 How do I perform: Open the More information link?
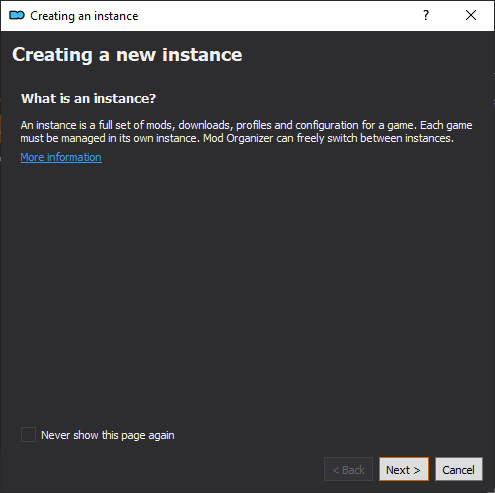pyautogui.click(x=61, y=157)
